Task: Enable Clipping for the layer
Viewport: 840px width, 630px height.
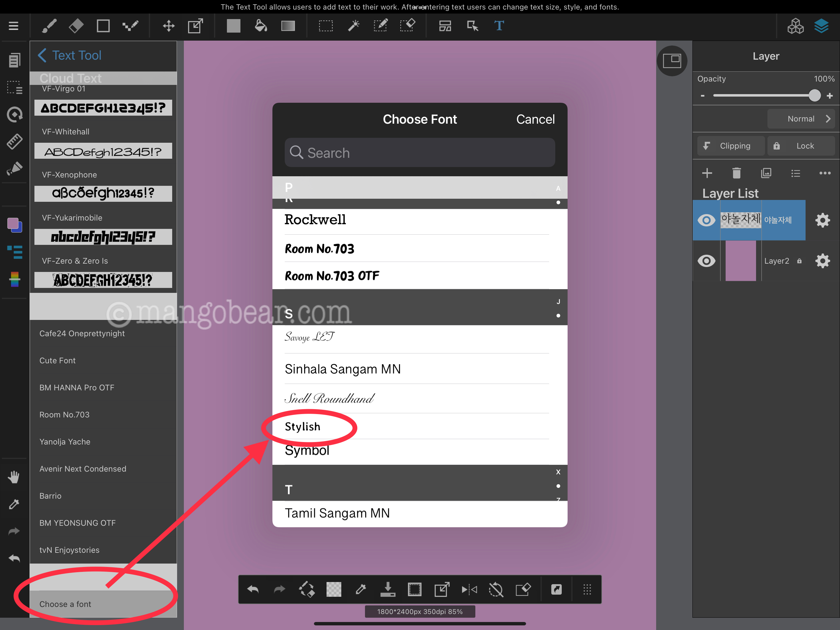Action: (730, 146)
